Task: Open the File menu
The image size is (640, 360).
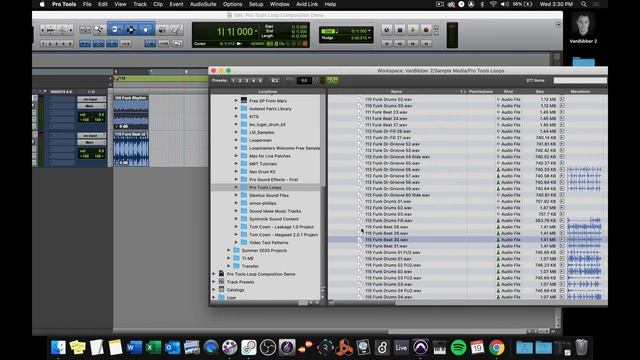Action: [87, 4]
